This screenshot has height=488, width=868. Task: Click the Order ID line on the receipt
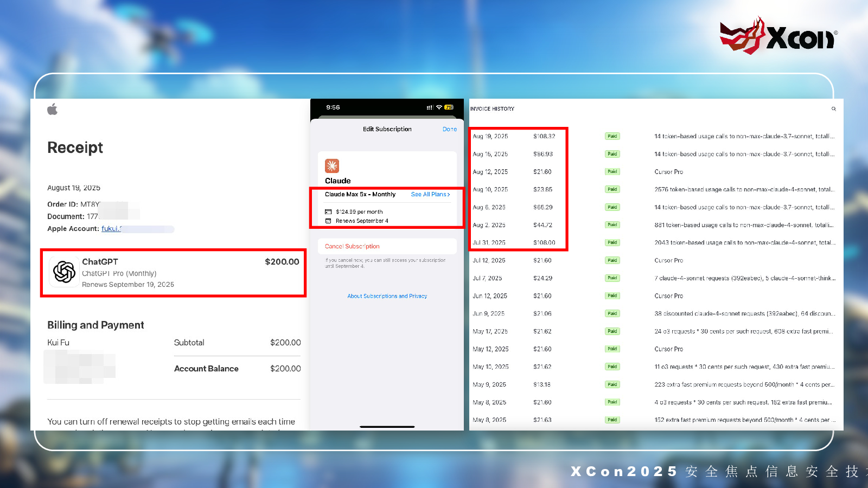pyautogui.click(x=74, y=204)
